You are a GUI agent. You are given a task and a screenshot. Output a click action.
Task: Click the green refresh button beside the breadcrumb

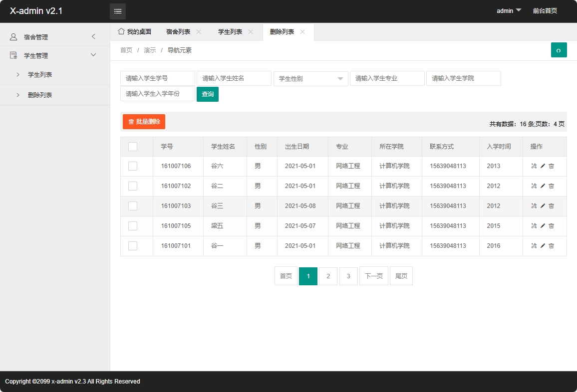(559, 50)
